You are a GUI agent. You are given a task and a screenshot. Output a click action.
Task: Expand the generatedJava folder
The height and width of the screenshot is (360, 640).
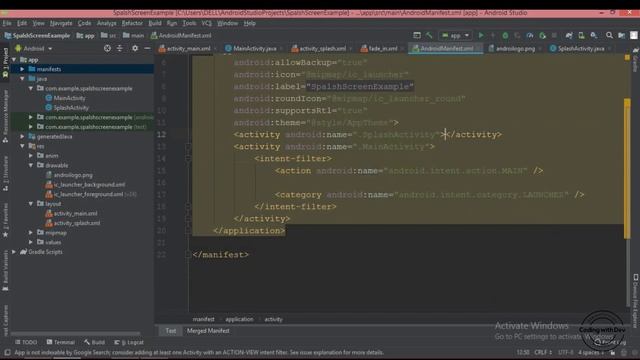tap(22, 136)
